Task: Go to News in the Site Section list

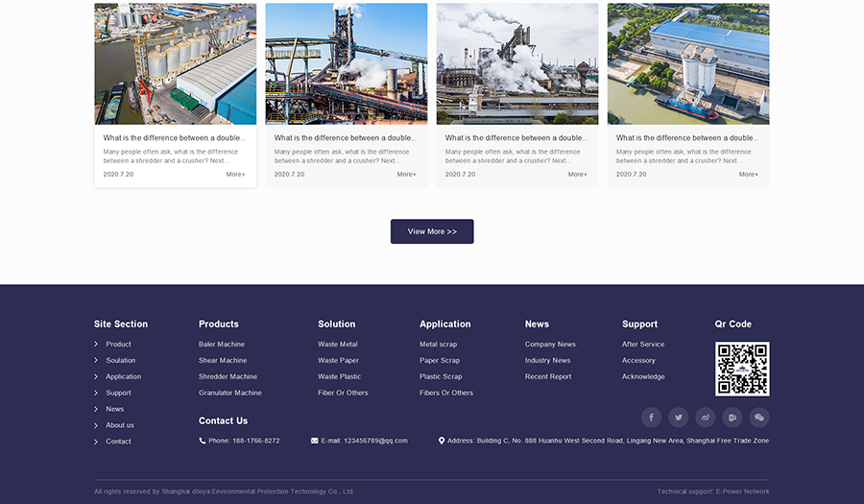Action: [114, 409]
